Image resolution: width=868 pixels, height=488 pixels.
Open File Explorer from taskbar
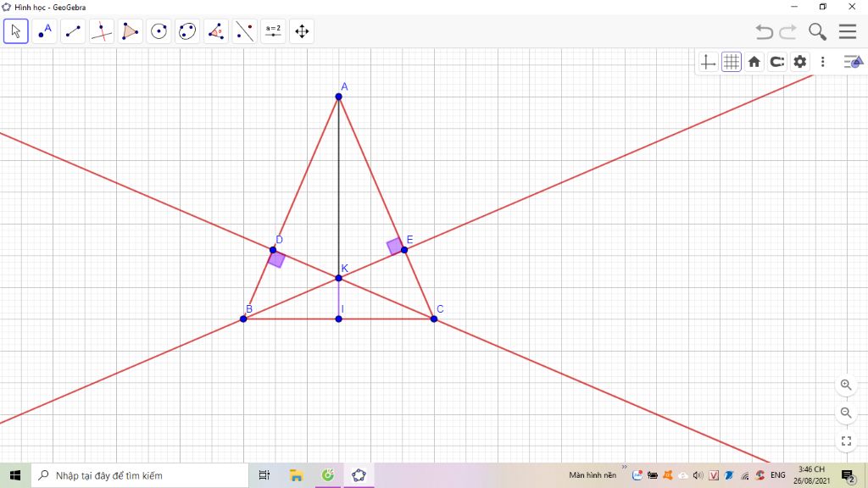[296, 475]
